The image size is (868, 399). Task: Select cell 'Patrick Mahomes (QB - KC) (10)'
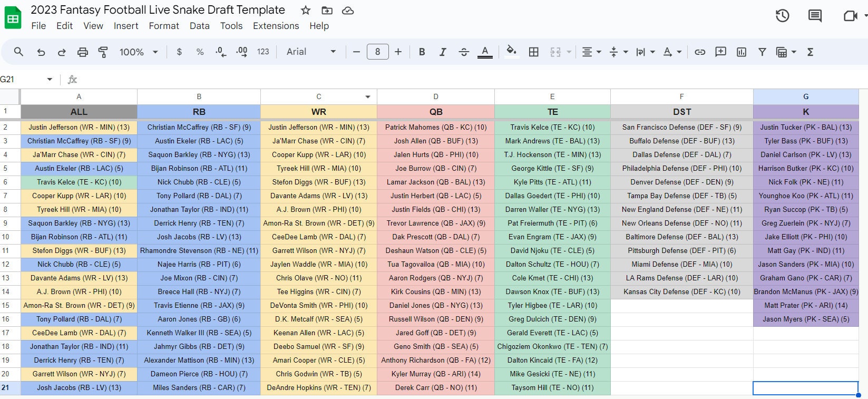pyautogui.click(x=436, y=127)
